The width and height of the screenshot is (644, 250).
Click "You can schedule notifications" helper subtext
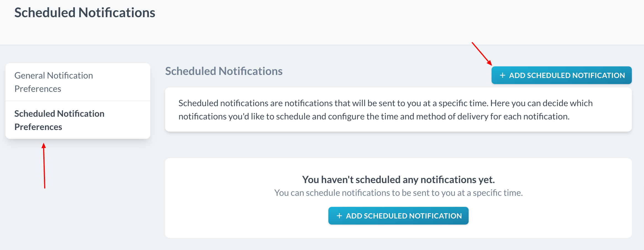[398, 193]
